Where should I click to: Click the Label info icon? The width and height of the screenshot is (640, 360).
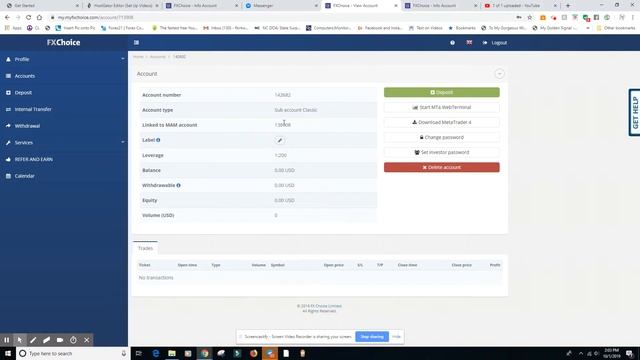click(x=158, y=140)
